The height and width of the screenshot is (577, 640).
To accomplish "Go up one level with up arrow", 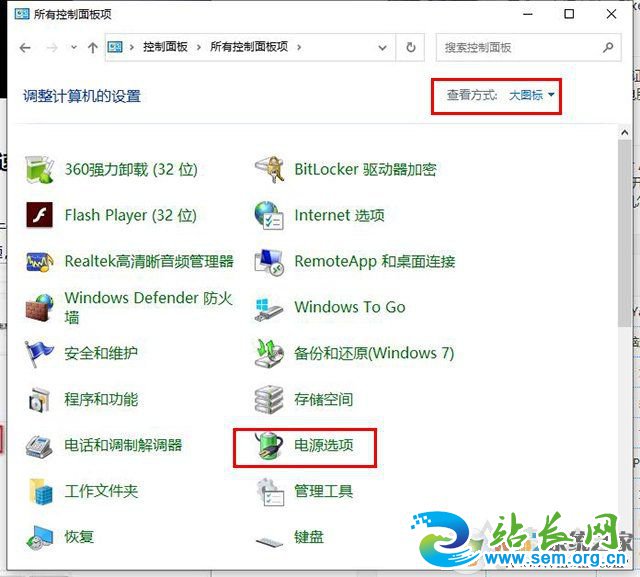I will click(x=93, y=48).
